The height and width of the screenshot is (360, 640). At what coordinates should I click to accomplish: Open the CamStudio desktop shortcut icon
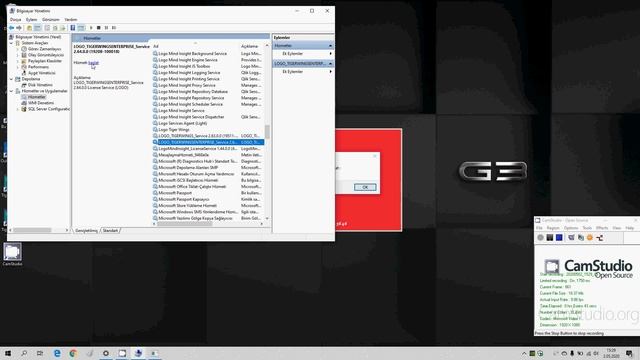pyautogui.click(x=12, y=254)
